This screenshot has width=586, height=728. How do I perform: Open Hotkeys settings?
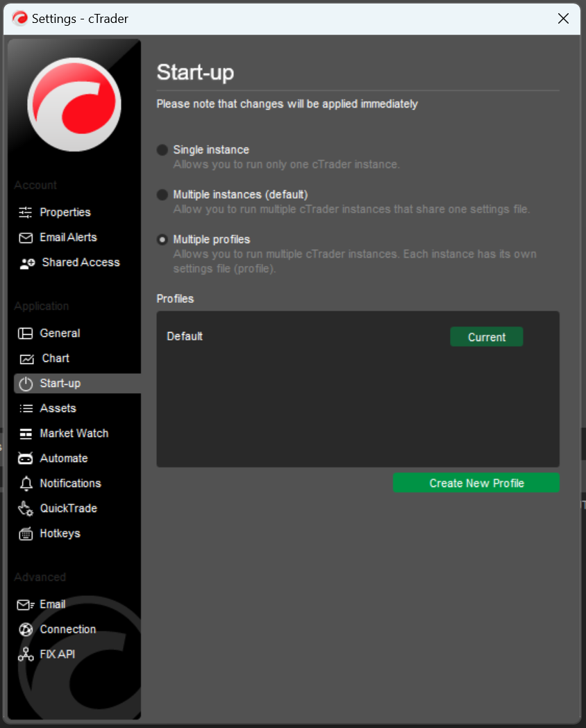click(60, 534)
